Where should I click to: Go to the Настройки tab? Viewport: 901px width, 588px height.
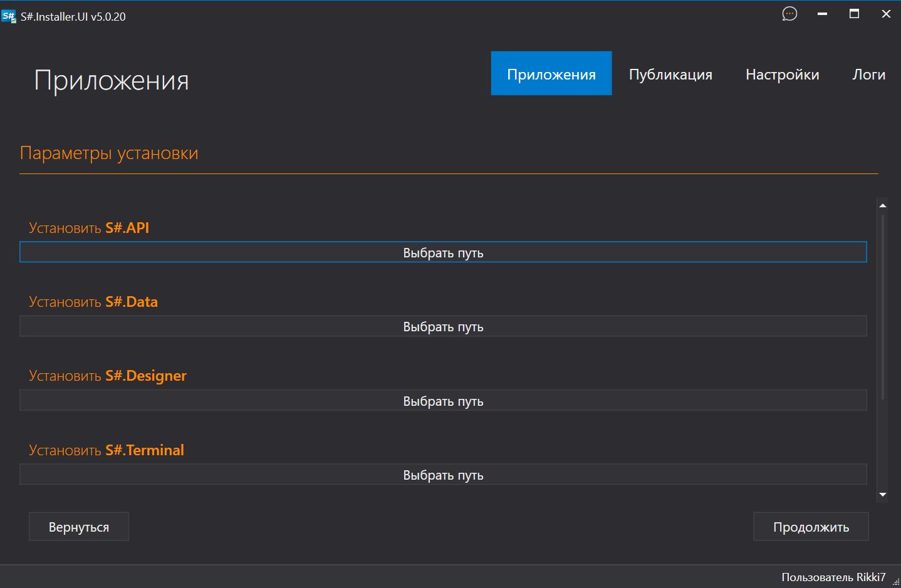pyautogui.click(x=783, y=74)
